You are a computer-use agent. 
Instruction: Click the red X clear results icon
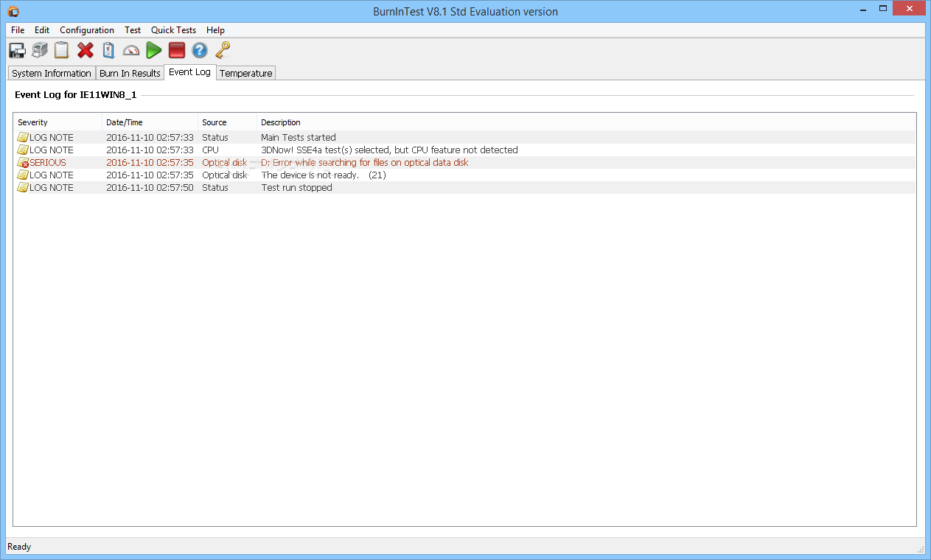click(x=86, y=50)
